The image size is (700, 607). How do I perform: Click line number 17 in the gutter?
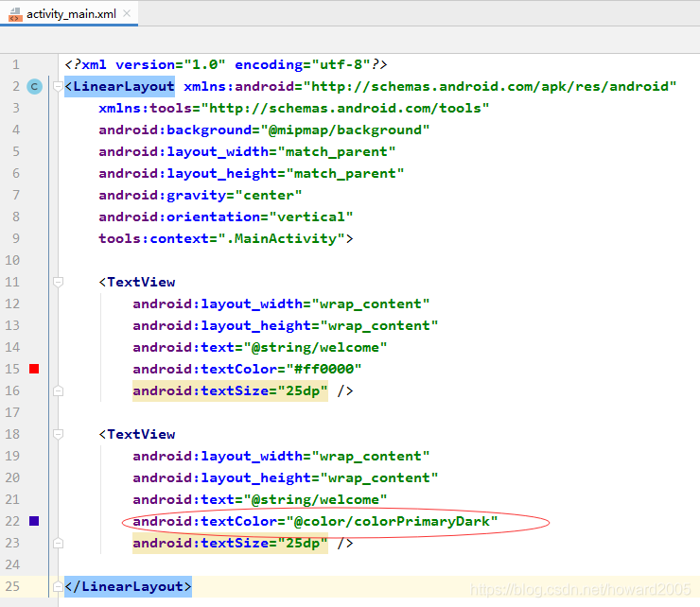[x=12, y=412]
